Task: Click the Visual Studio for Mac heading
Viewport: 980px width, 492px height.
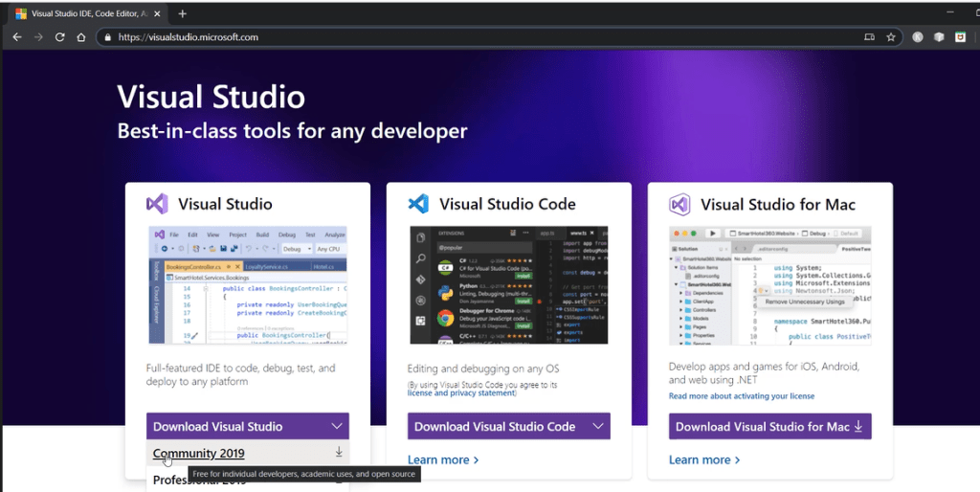Action: coord(778,205)
